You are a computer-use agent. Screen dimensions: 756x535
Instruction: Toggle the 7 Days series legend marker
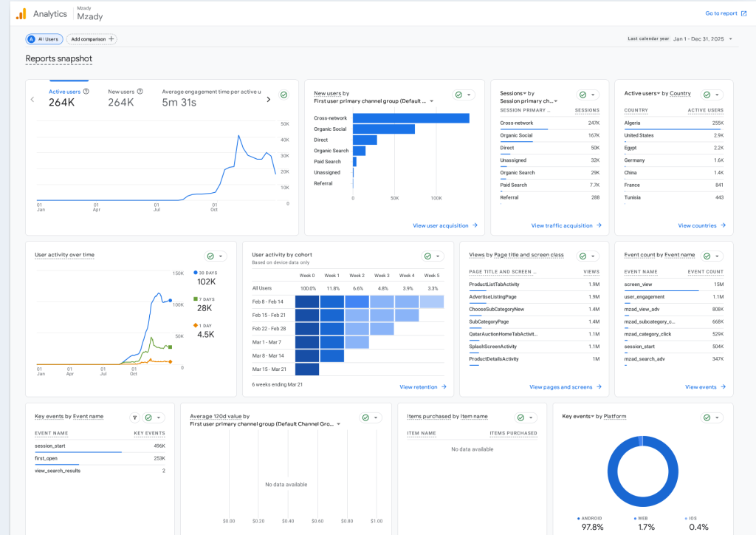(195, 299)
